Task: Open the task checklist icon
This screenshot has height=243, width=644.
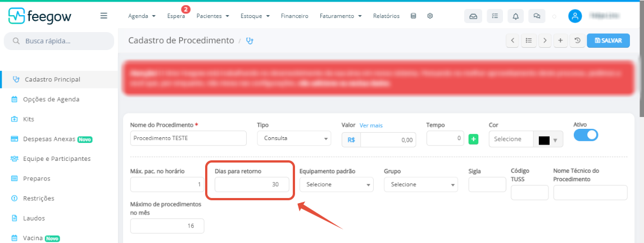Action: point(495,16)
